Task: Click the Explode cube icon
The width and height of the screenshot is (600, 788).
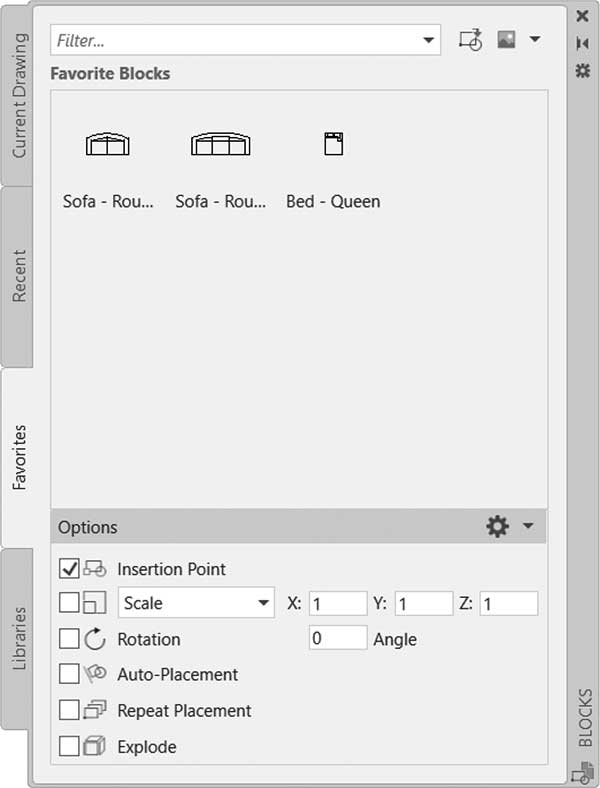Action: click(x=94, y=746)
